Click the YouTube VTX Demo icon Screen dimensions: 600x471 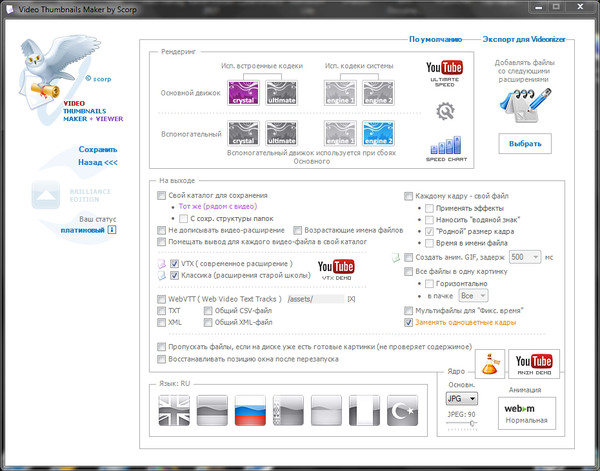(x=336, y=270)
